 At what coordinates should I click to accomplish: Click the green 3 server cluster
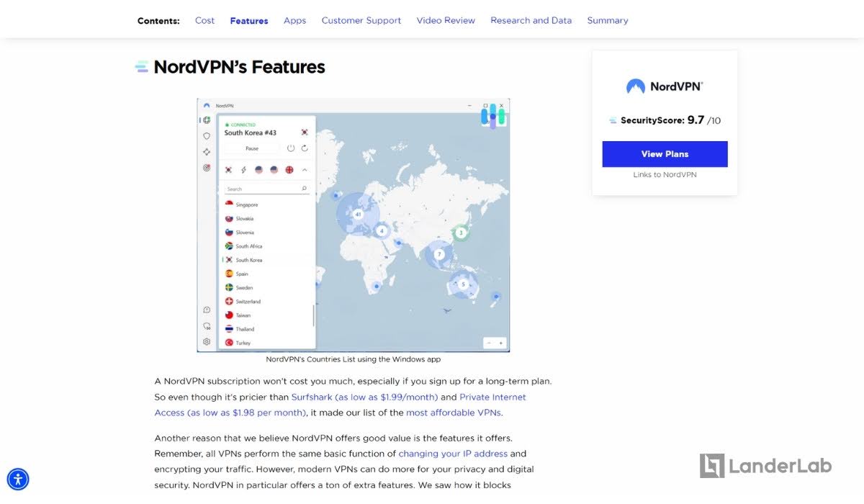coord(461,233)
